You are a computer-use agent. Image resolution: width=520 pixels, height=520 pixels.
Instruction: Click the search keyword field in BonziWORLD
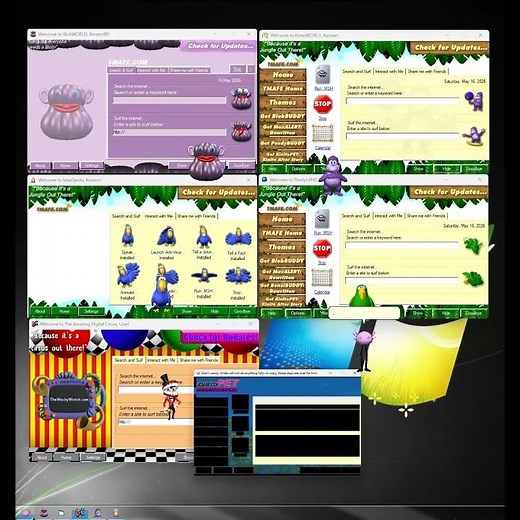click(402, 101)
